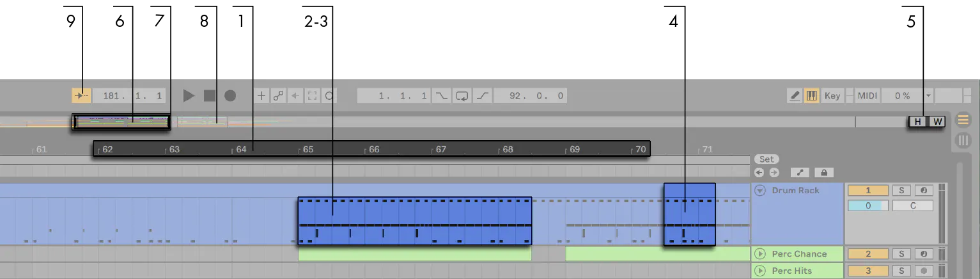The height and width of the screenshot is (279, 980).
Task: Select the Perc Chance clip starting at bar 65
Action: 415,254
